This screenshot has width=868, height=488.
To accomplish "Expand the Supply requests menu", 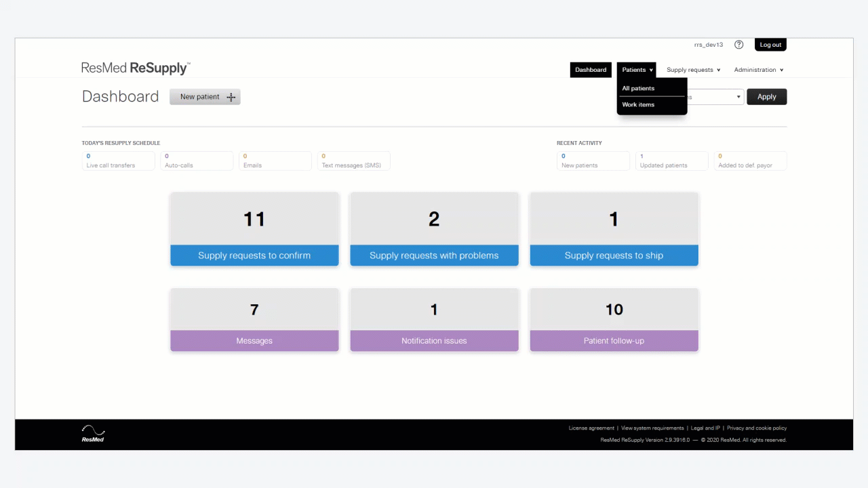I will click(693, 70).
